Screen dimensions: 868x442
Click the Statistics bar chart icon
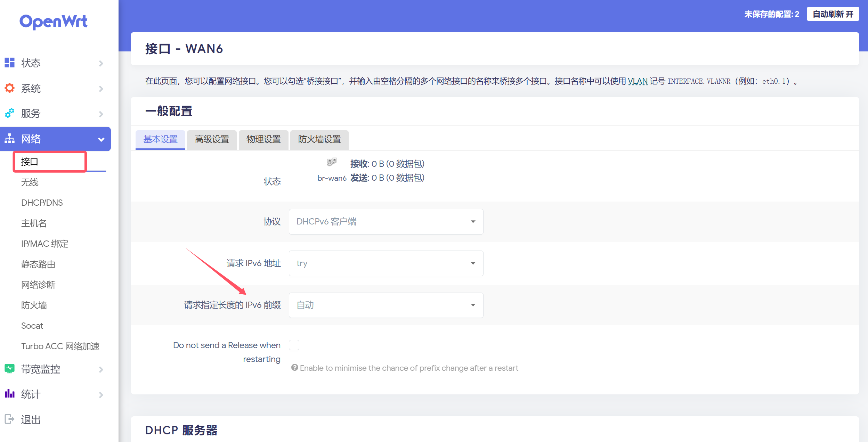pos(9,394)
